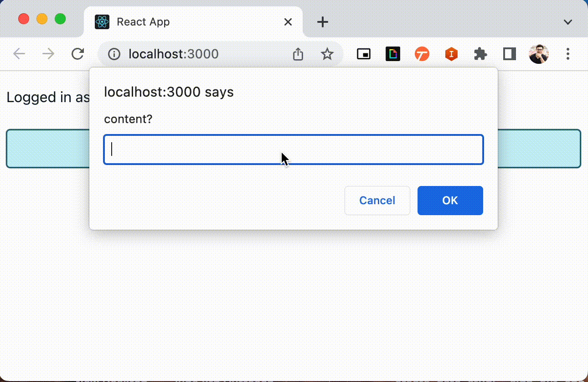Screen dimensions: 588x382
Task: Open a new tab with the plus button
Action: [322, 21]
